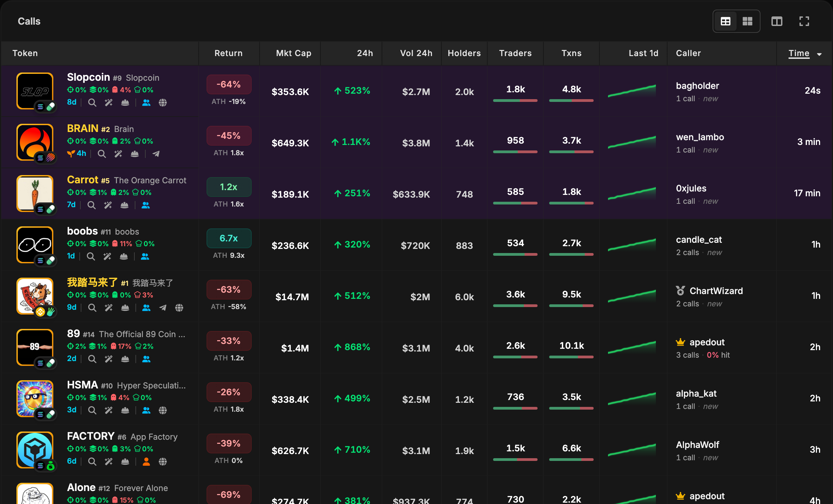Switch to table list view
Viewport: 833px width, 504px height.
(x=725, y=21)
